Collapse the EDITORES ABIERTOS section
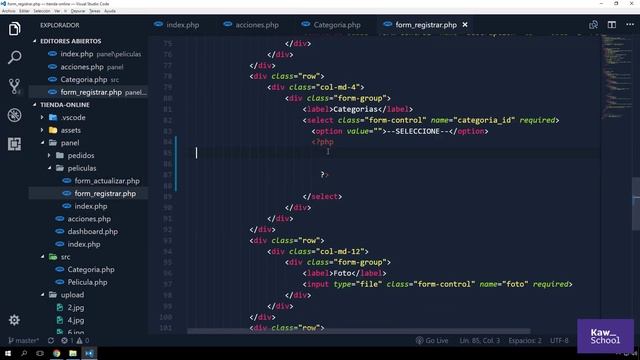 coord(70,41)
